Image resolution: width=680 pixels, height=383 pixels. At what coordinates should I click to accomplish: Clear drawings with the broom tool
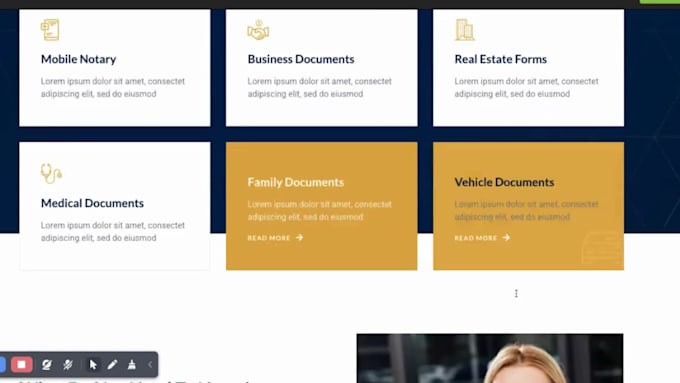pos(132,365)
